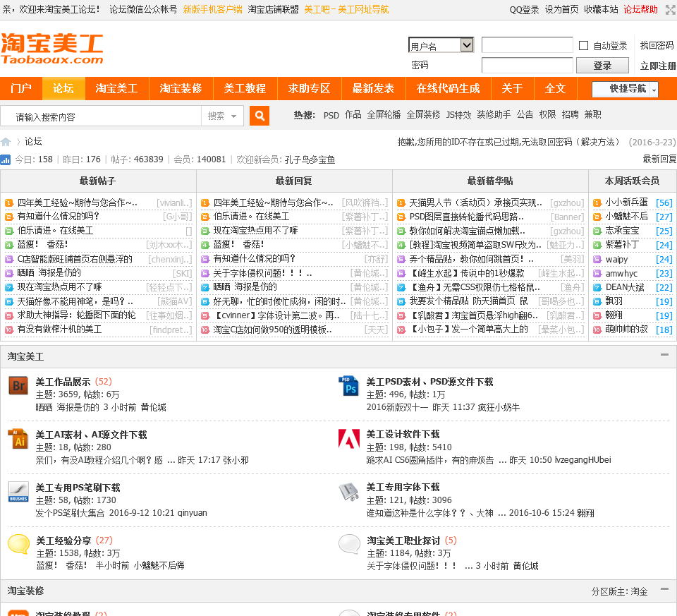Focus the 请输入搜索内容 search box

point(102,116)
